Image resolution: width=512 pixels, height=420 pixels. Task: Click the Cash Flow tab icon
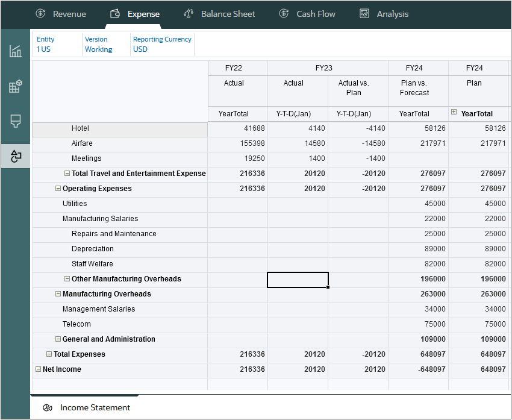coord(283,13)
